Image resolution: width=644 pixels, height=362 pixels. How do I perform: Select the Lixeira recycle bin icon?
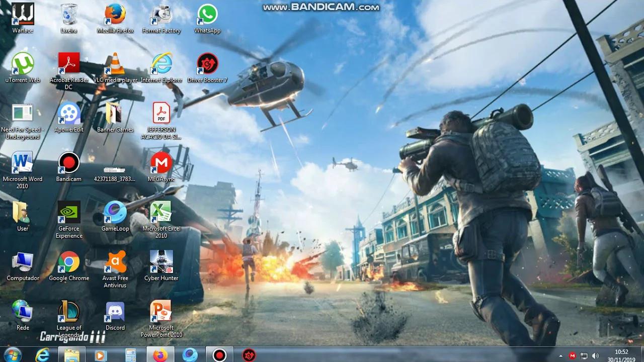coord(69,15)
